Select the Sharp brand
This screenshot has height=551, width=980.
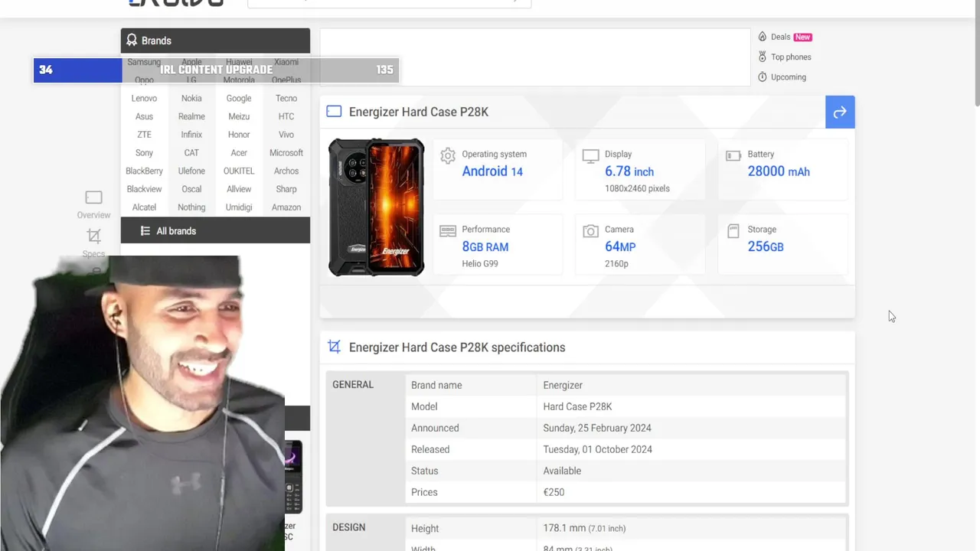286,189
